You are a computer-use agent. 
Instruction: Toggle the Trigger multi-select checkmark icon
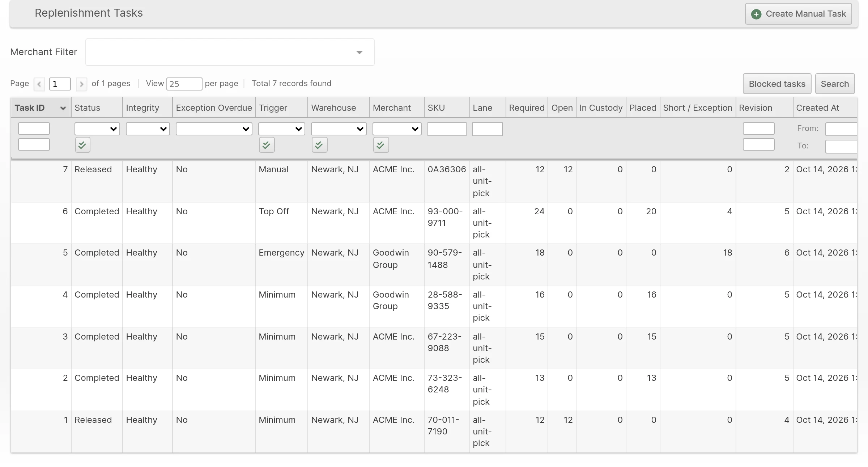267,145
